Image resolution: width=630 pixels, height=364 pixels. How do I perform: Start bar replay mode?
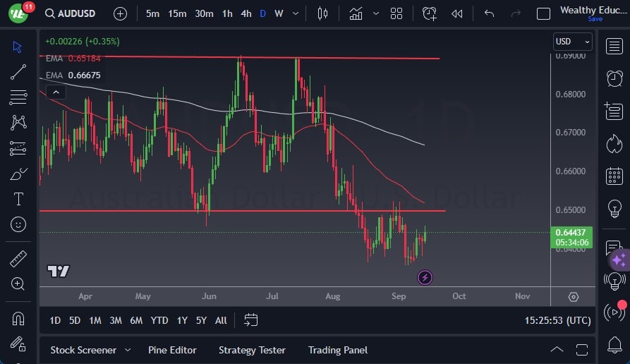457,13
